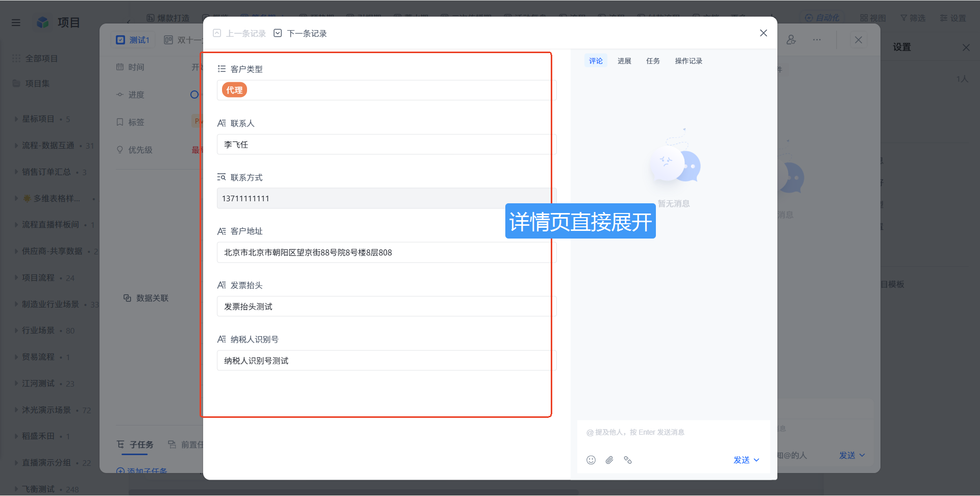Click the background panel 发送 button
Viewport: 980px width, 496px height.
click(847, 455)
